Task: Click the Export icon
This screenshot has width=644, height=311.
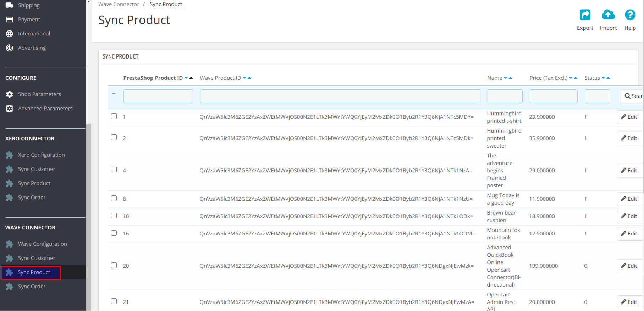Action: point(585,15)
